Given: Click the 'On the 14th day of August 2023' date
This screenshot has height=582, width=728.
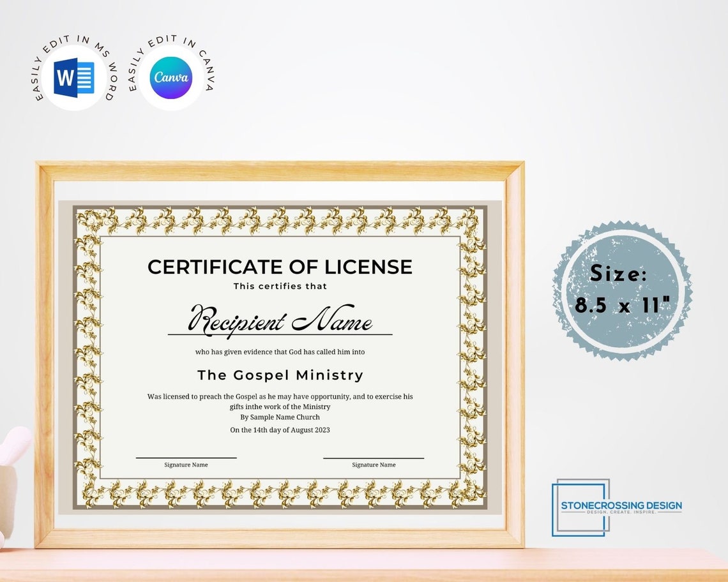Looking at the screenshot, I should [280, 430].
